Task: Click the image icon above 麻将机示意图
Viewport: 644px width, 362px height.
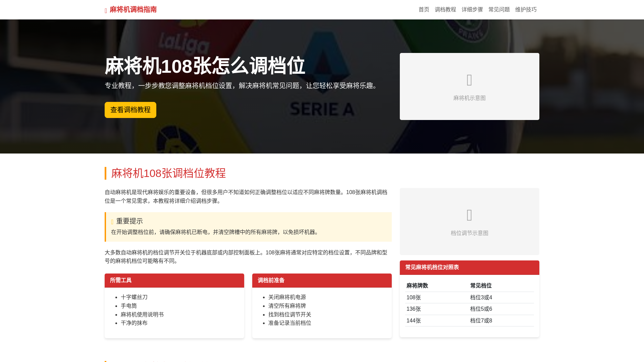Action: 469,80
